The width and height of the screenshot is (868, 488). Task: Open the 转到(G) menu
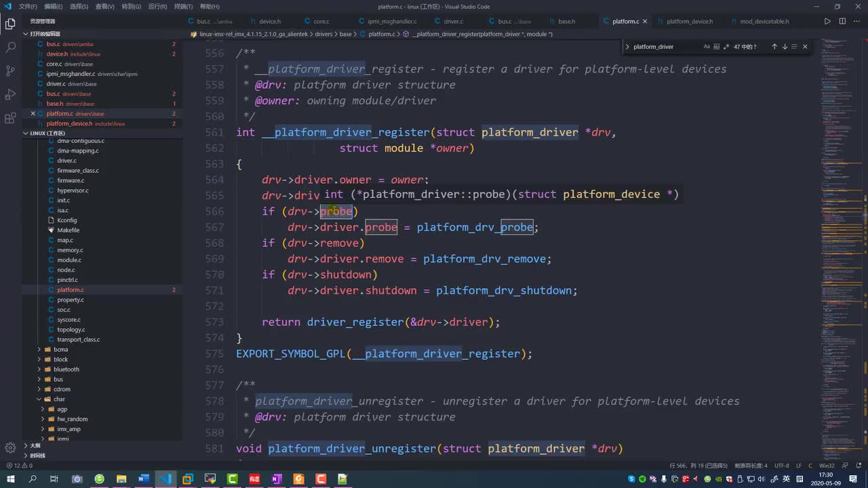tap(132, 6)
